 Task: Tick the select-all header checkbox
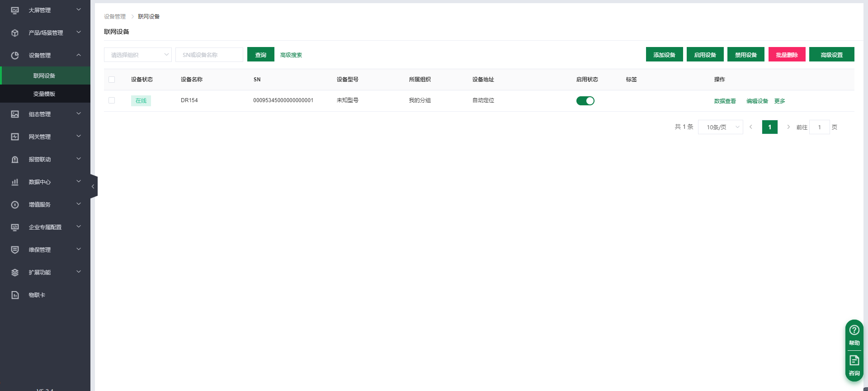112,80
